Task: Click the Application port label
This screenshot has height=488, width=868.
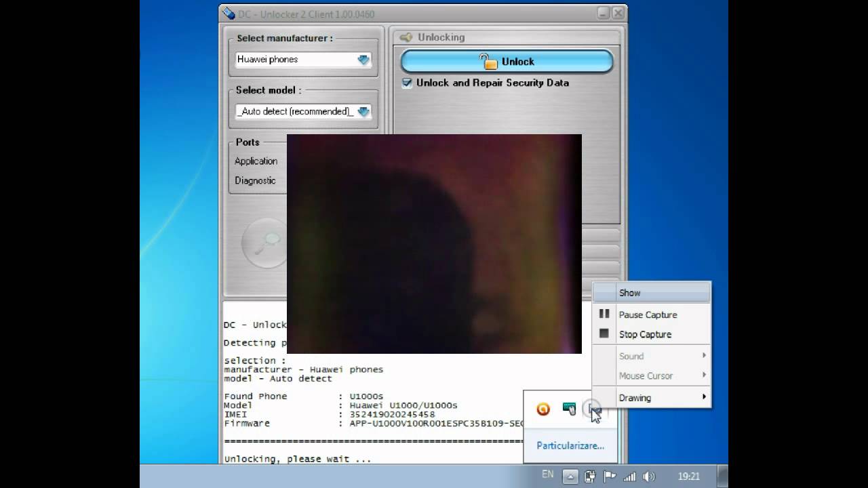Action: 256,161
